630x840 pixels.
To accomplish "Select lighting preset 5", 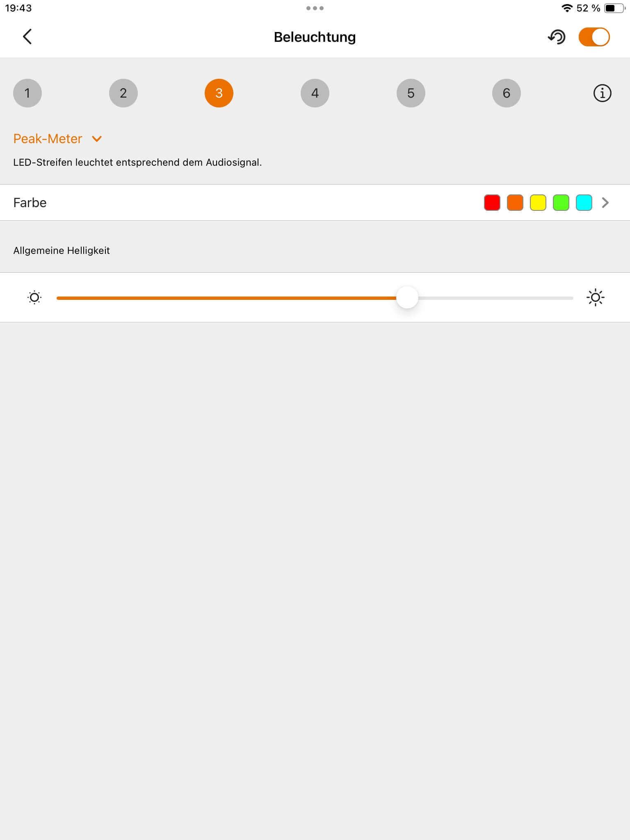I will (411, 93).
